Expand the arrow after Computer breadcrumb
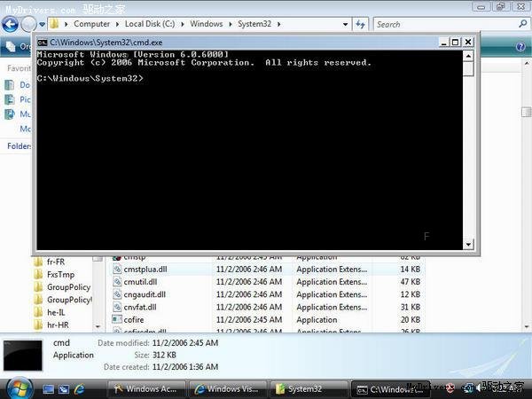The width and height of the screenshot is (532, 399). pyautogui.click(x=117, y=24)
